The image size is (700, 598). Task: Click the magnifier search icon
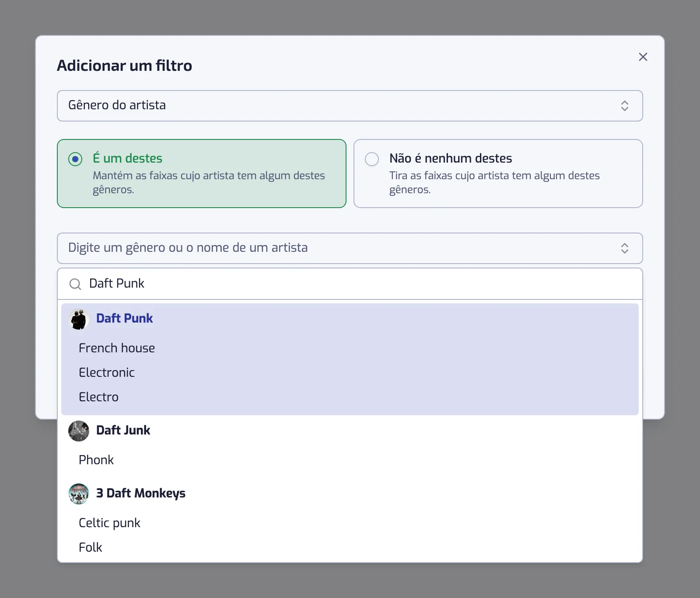(75, 284)
